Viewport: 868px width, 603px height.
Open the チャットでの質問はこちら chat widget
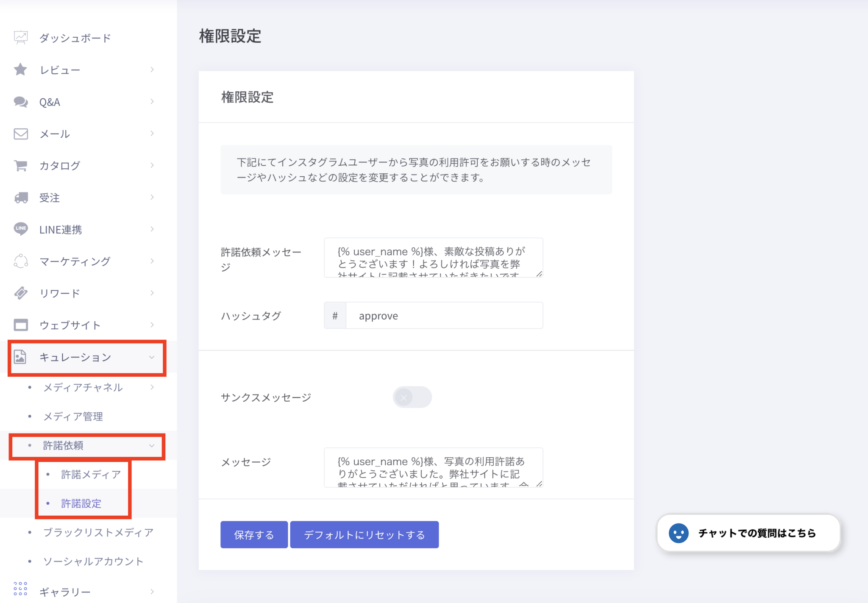click(x=748, y=533)
